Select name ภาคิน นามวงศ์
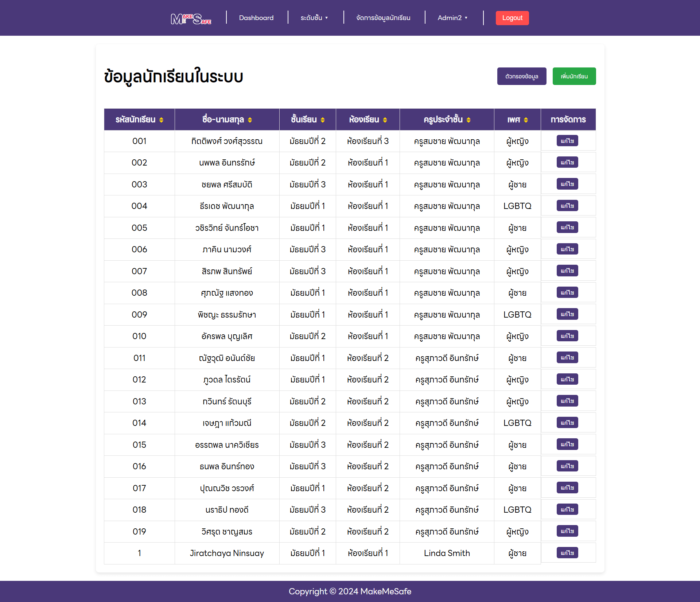Screen dimensions: 700x602 tap(227, 249)
